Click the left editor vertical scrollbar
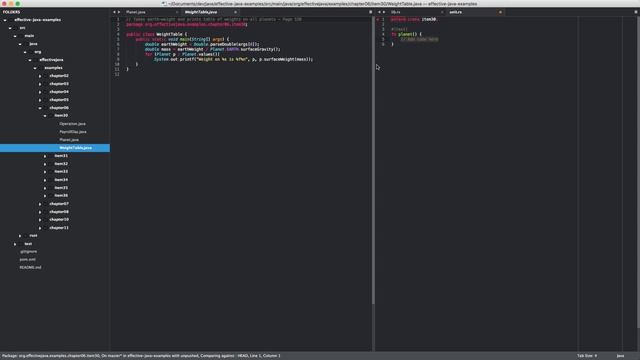This screenshot has width=640, height=360. tap(373, 160)
